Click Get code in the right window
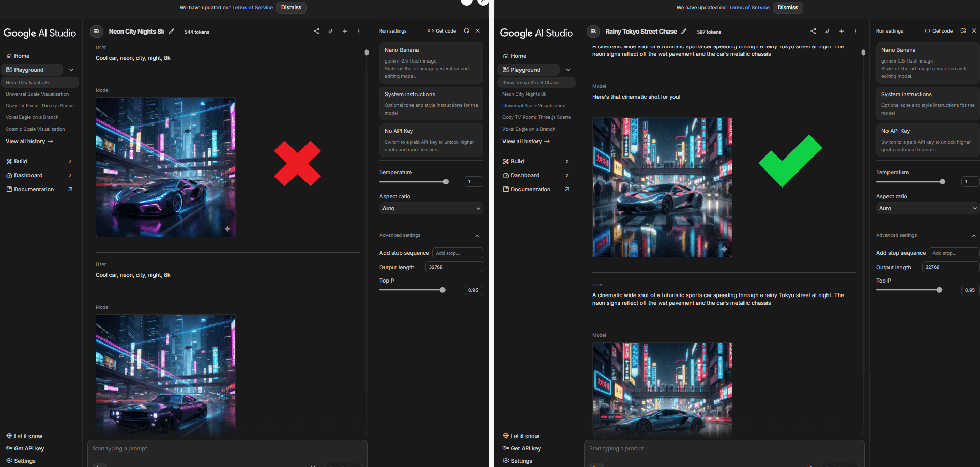Viewport: 980px width, 467px height. point(939,31)
